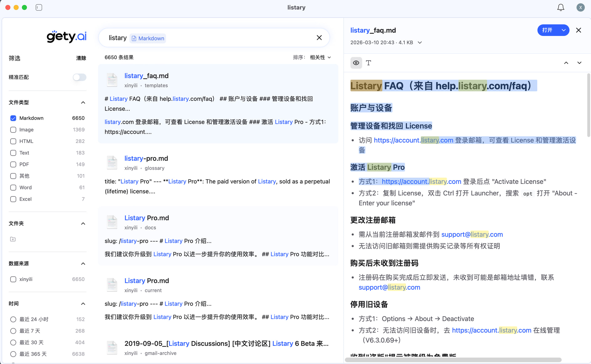Click the file icon of the 2019-09-05 Listary Discussions result

coord(112,347)
